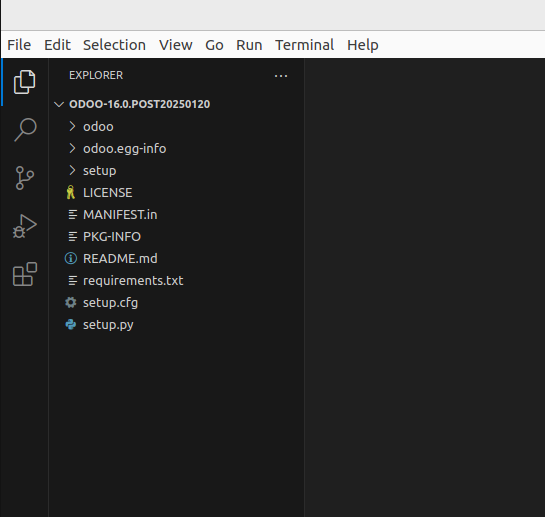Open the LICENSE file
The height and width of the screenshot is (517, 545).
[x=107, y=193]
